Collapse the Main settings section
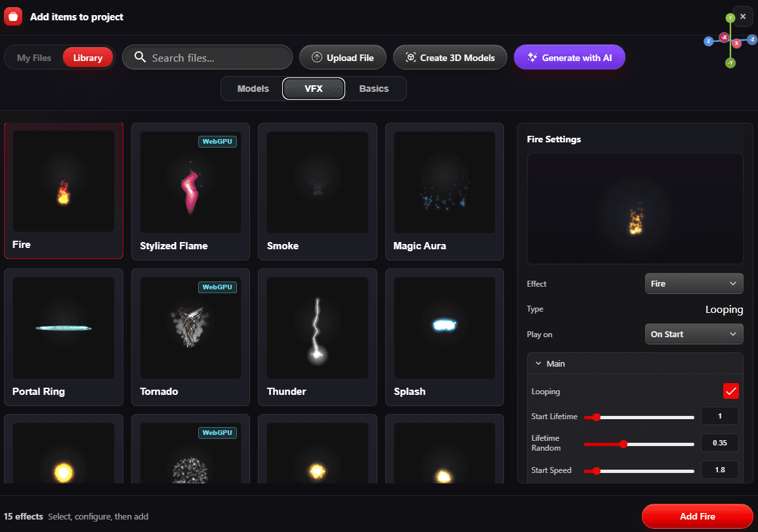The width and height of the screenshot is (758, 532). click(635, 363)
